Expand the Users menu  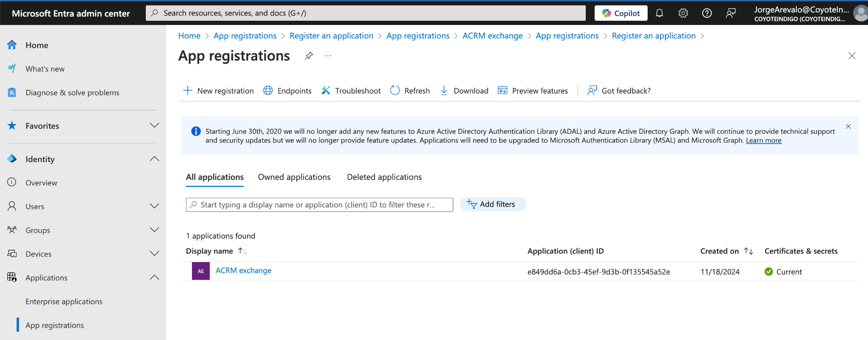point(154,206)
